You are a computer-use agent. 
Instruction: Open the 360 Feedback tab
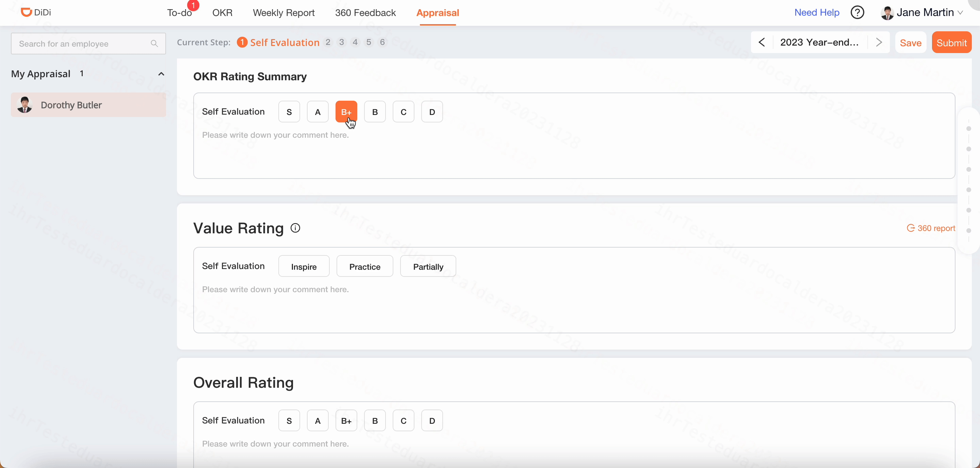coord(365,13)
